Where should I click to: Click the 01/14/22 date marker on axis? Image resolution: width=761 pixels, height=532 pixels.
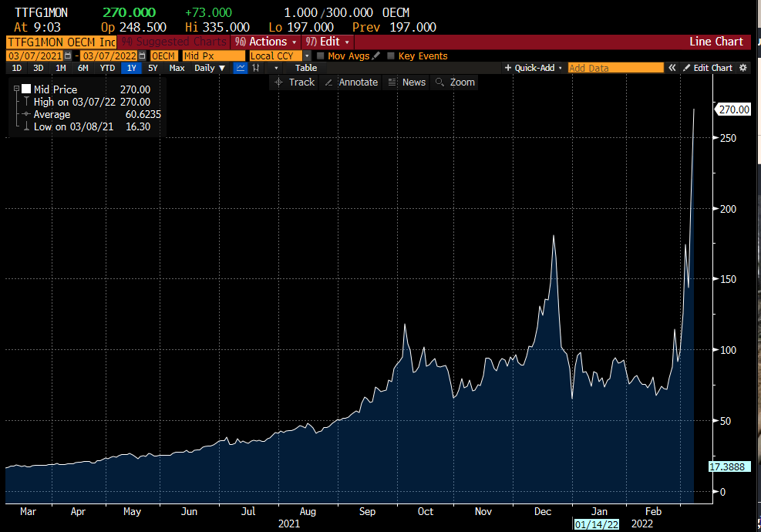597,524
